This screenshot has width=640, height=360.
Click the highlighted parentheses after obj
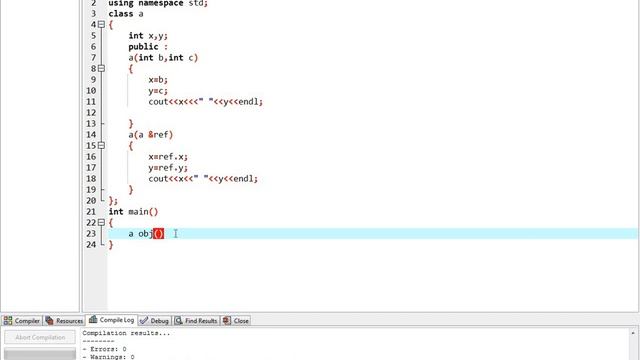158,233
